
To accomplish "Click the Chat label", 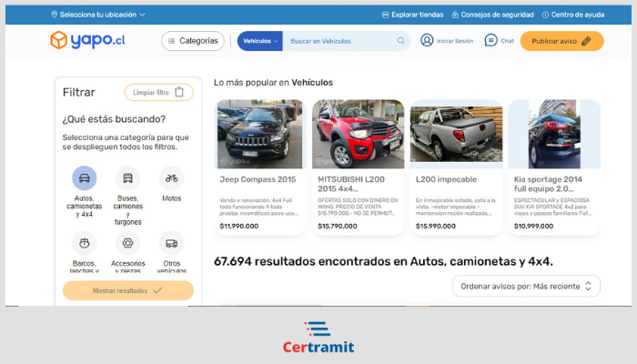I will pyautogui.click(x=508, y=41).
